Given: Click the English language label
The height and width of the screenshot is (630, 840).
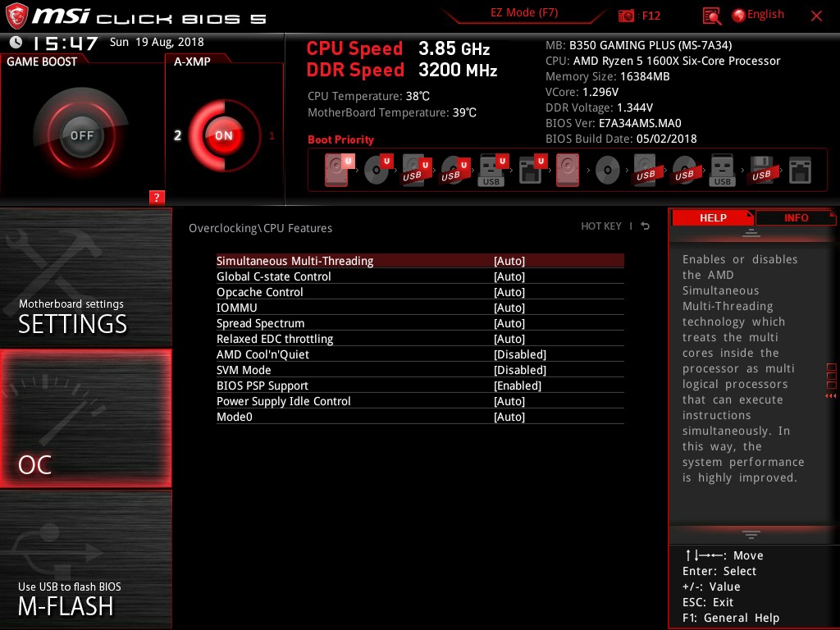Looking at the screenshot, I should pyautogui.click(x=765, y=15).
